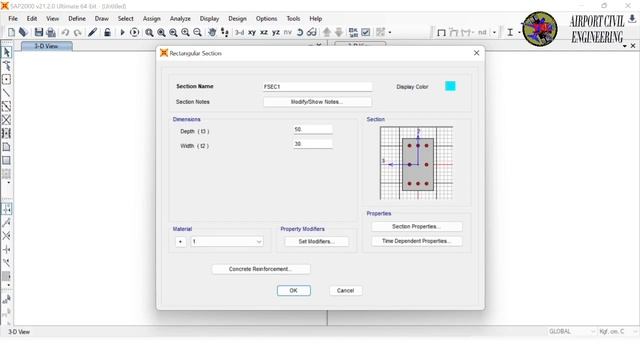Click the show undeformed shape frame icon
This screenshot has height=360, width=640.
441,32
